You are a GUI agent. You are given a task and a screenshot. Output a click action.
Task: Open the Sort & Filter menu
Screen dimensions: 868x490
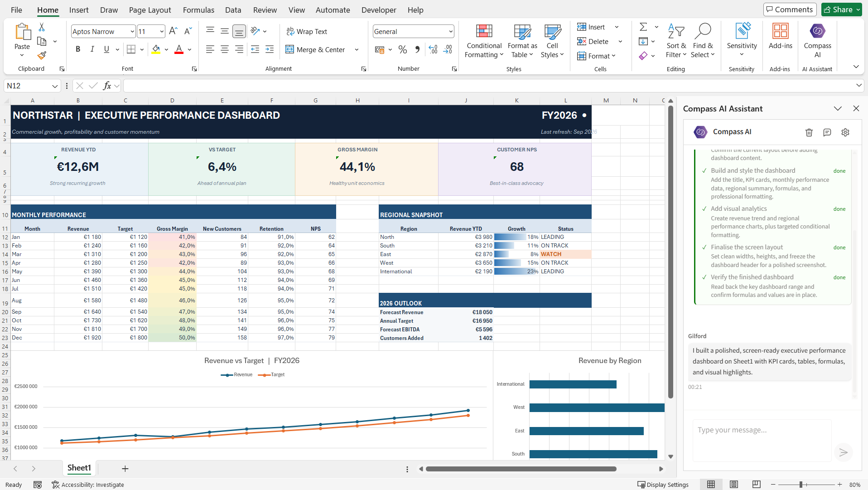coord(676,41)
